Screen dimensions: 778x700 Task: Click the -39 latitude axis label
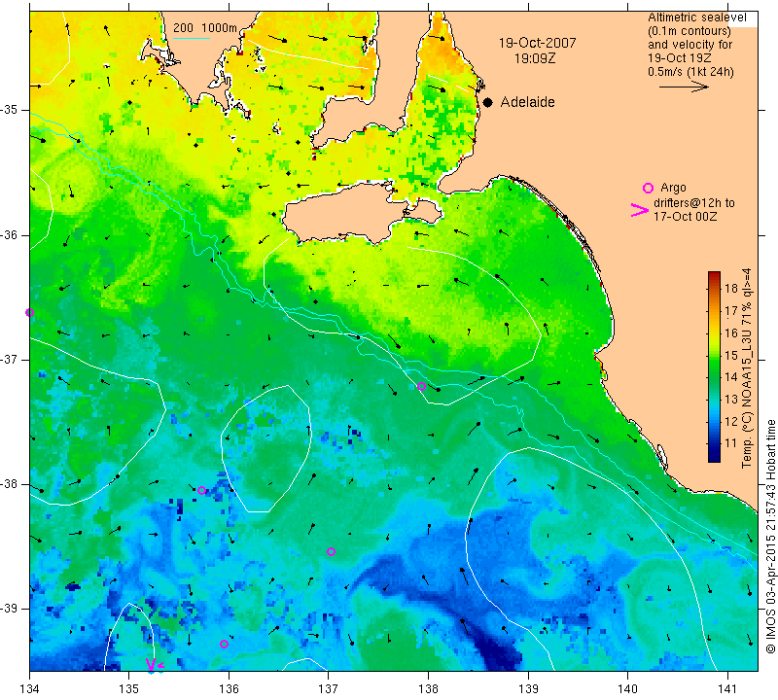tap(10, 609)
